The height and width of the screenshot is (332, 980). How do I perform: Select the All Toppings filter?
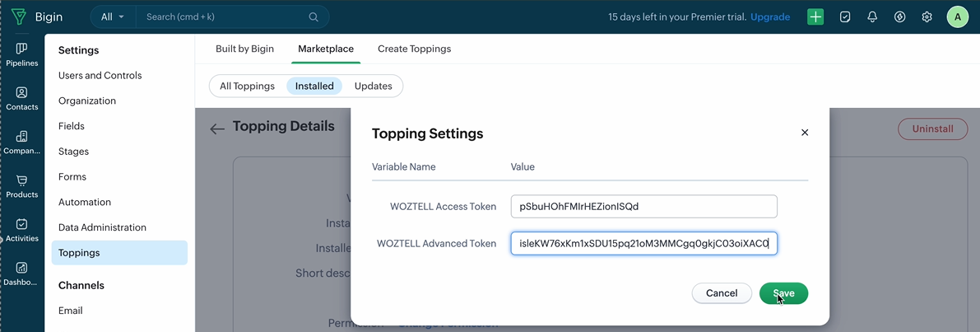point(247,86)
